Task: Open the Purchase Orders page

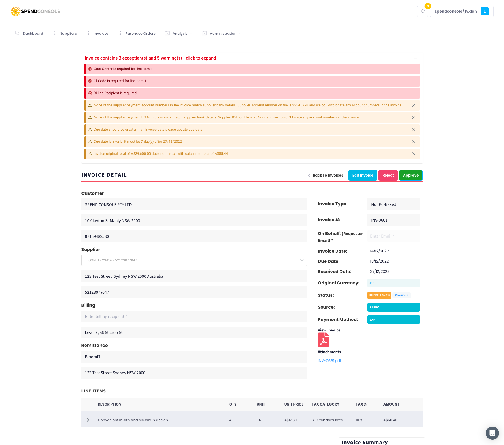Action: (140, 33)
